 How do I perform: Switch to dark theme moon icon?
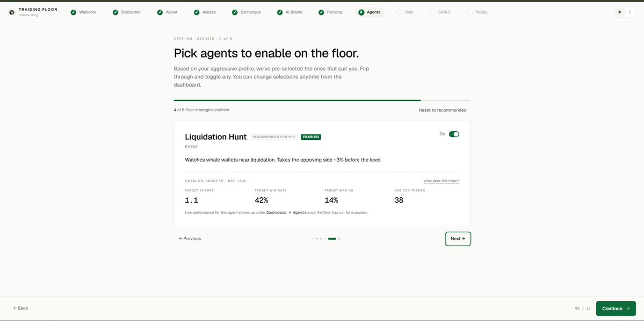630,12
